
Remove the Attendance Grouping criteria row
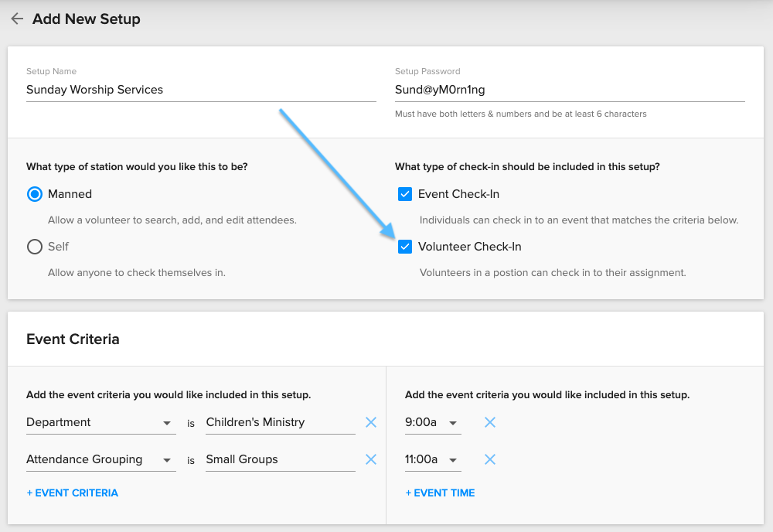[x=370, y=459]
